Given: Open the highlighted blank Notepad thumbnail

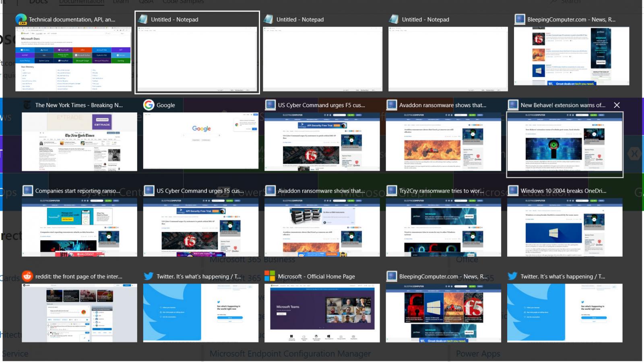Looking at the screenshot, I should click(197, 59).
